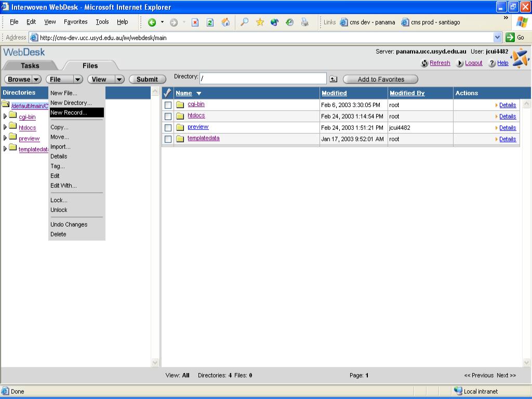Open the cms dev - panama link
Viewport: 532px width, 399px height.
(368, 22)
